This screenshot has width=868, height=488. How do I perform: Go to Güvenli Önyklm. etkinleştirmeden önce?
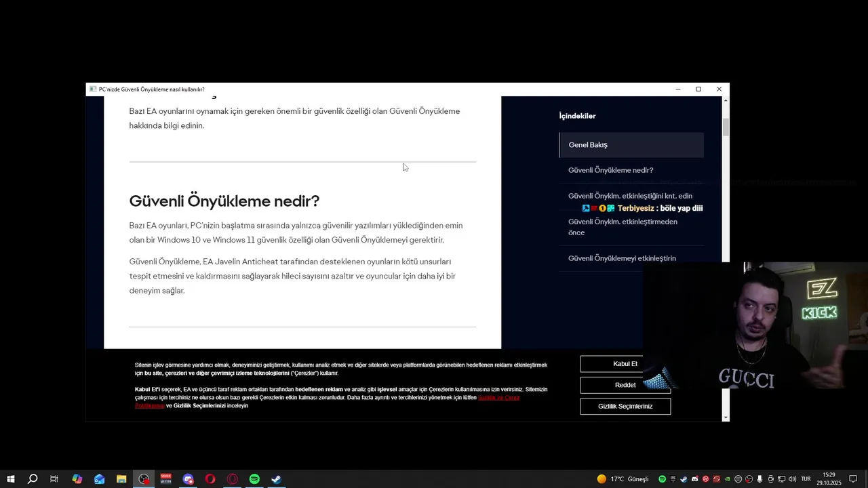click(x=623, y=227)
